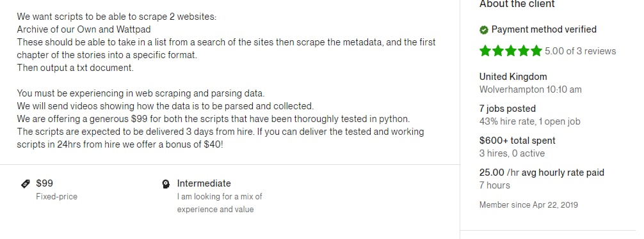This screenshot has width=644, height=239.
Task: Click the 'Intermediate' experience level label
Action: (204, 183)
